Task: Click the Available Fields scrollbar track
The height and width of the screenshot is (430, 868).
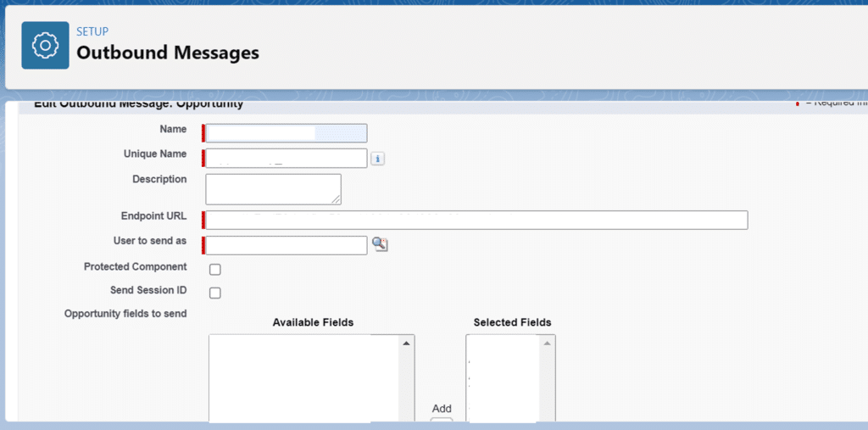Action: coord(406,386)
